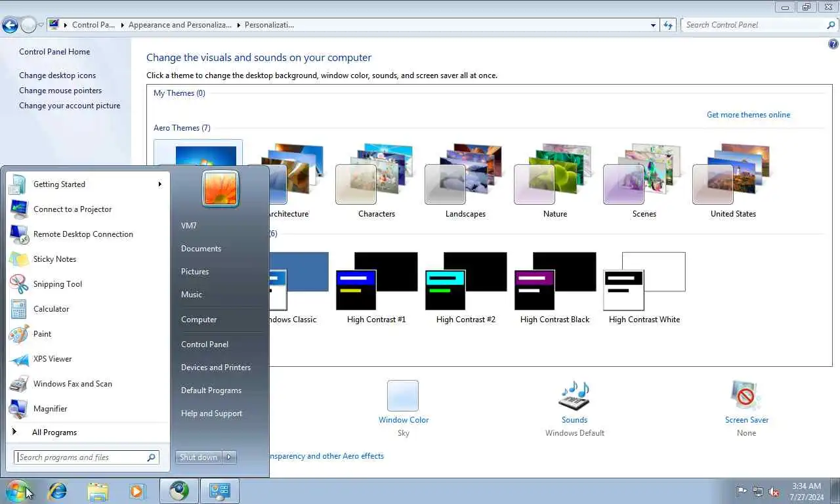Refresh the address bar
Screen dimensions: 840x504
[668, 25]
